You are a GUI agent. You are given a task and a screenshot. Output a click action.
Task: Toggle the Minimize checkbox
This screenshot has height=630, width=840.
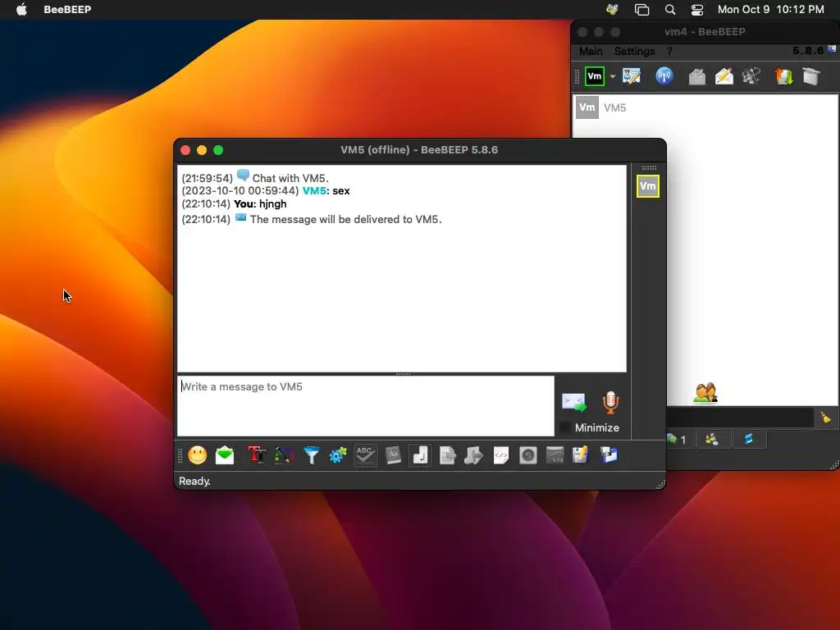click(564, 427)
